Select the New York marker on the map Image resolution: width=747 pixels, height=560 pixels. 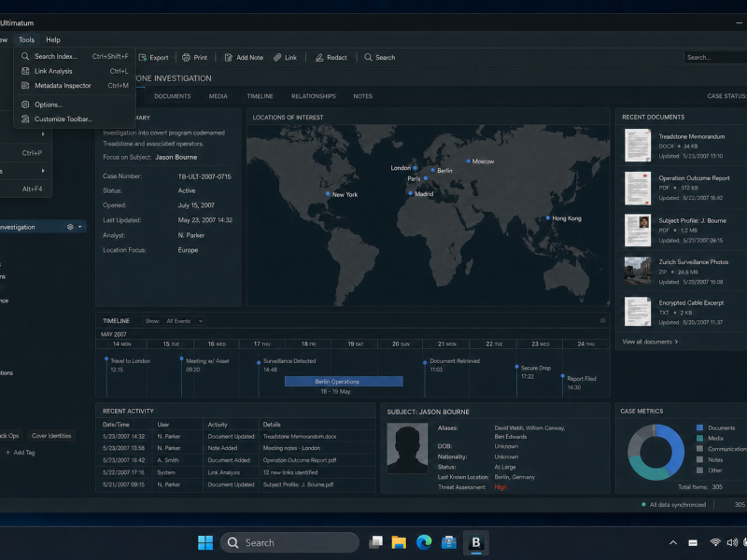(328, 194)
